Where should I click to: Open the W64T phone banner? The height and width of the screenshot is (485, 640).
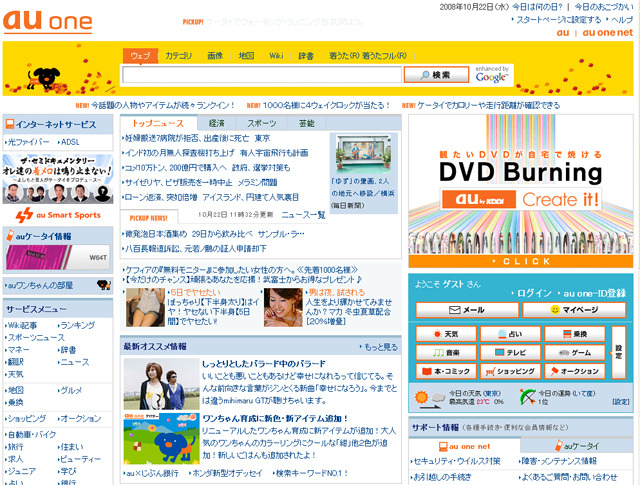58,257
